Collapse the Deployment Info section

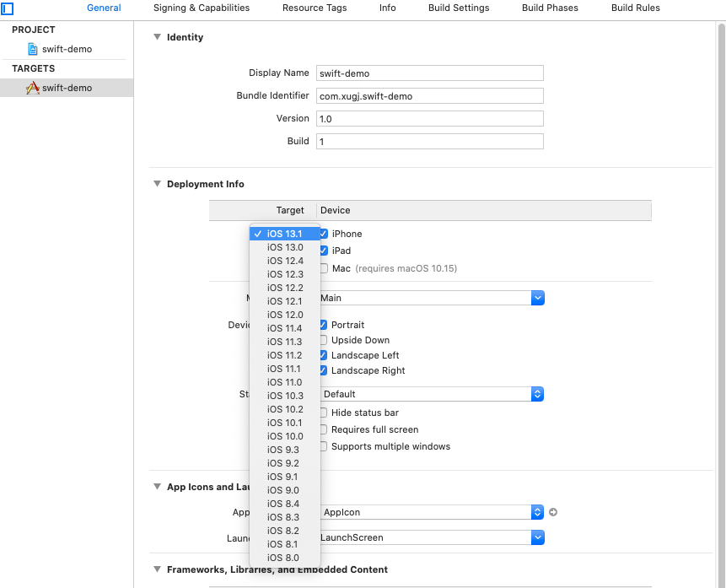click(158, 184)
